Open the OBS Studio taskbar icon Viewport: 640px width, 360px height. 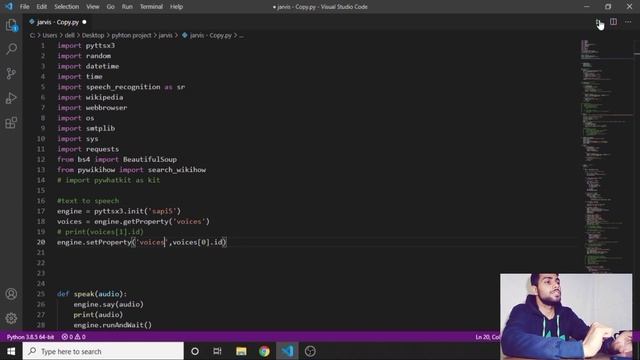click(x=310, y=351)
